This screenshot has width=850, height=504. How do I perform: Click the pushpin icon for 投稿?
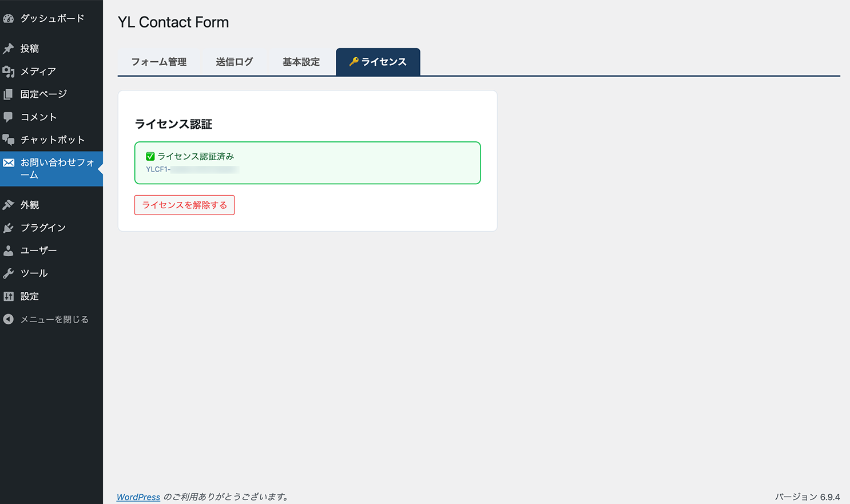click(9, 49)
